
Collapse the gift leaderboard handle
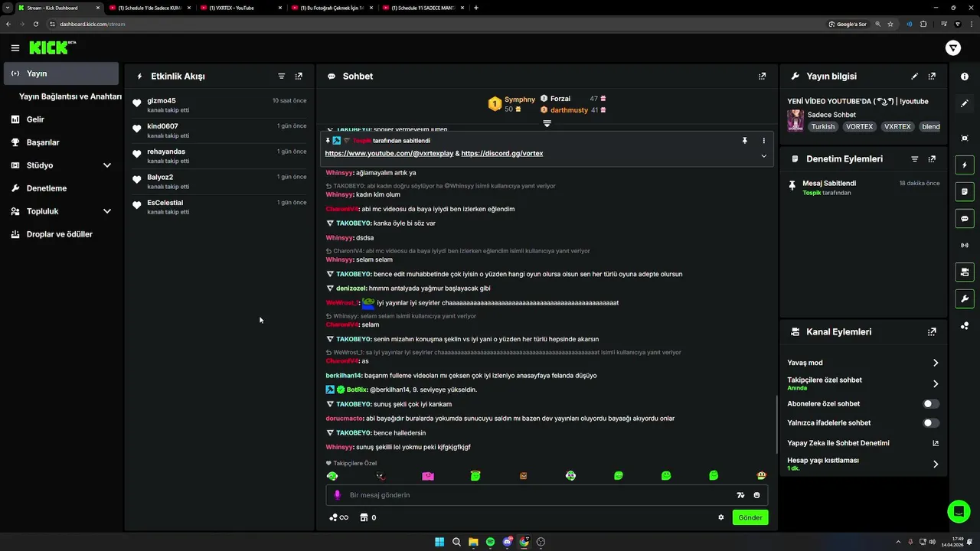click(x=547, y=123)
